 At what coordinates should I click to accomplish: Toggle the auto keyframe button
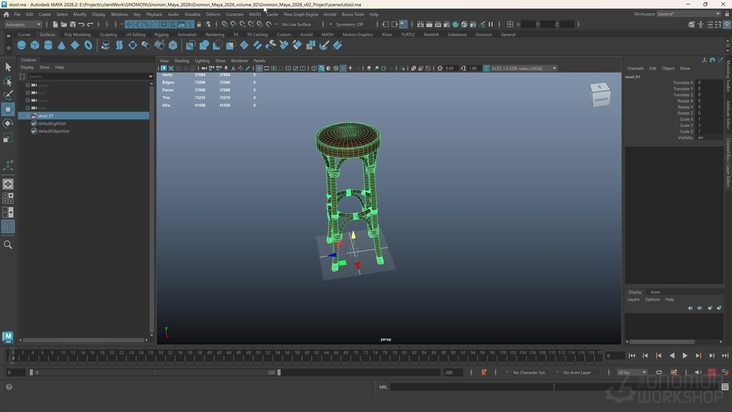[711, 372]
